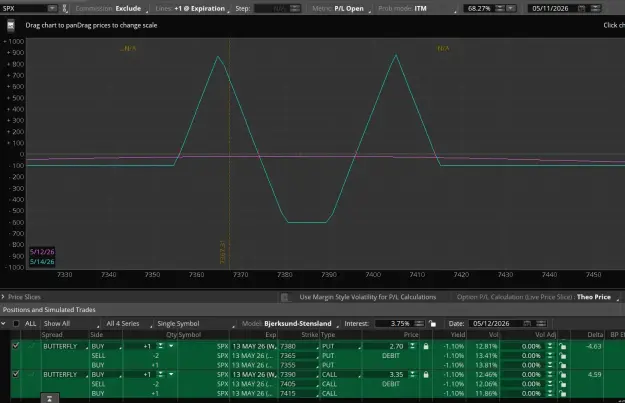Screen dimensions: 625x403
Task: Adjust the Interest 3.75% stepper
Action: pyautogui.click(x=419, y=323)
